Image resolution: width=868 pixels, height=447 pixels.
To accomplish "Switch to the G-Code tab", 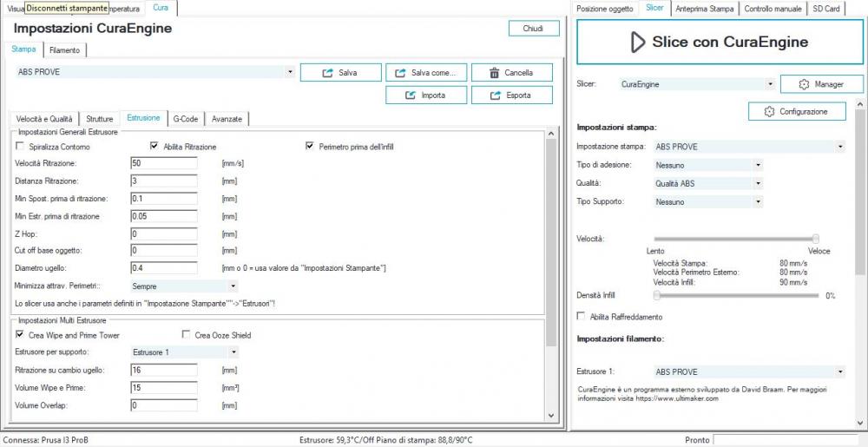I will [x=186, y=118].
